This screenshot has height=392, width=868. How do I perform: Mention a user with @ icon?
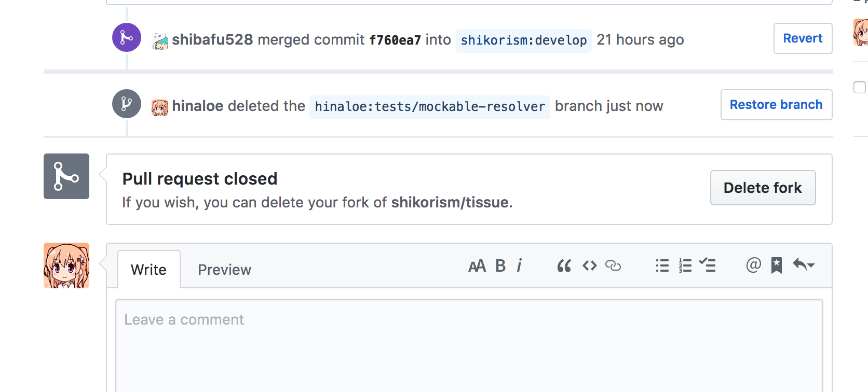[x=754, y=265]
